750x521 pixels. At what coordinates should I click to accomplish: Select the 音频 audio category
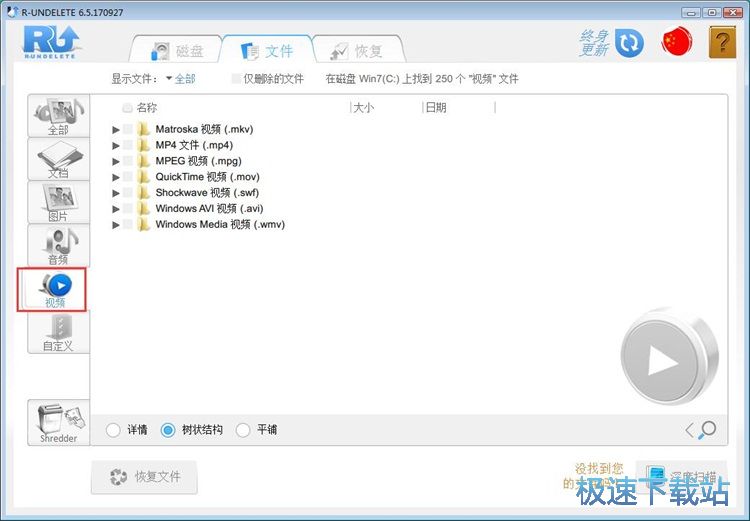(x=58, y=245)
